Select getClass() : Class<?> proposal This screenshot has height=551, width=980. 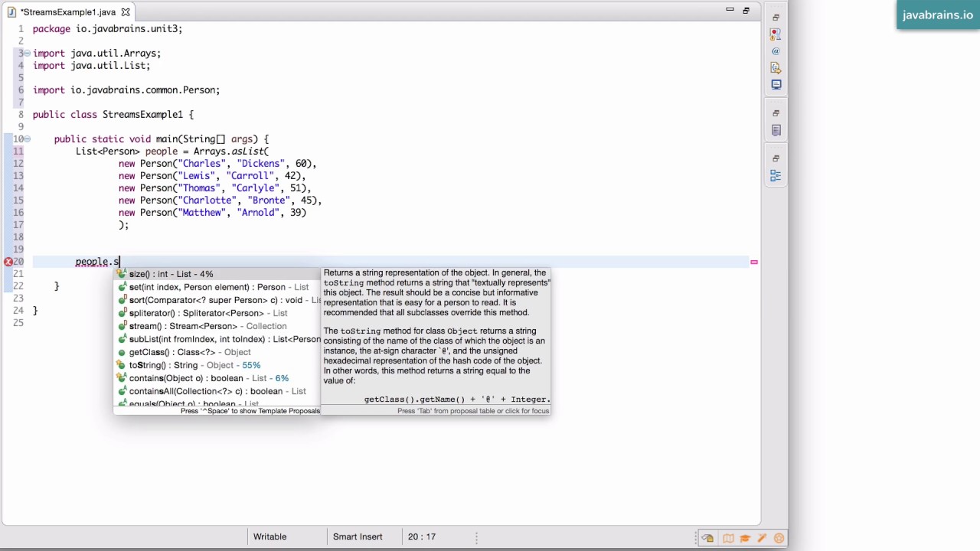pos(217,352)
